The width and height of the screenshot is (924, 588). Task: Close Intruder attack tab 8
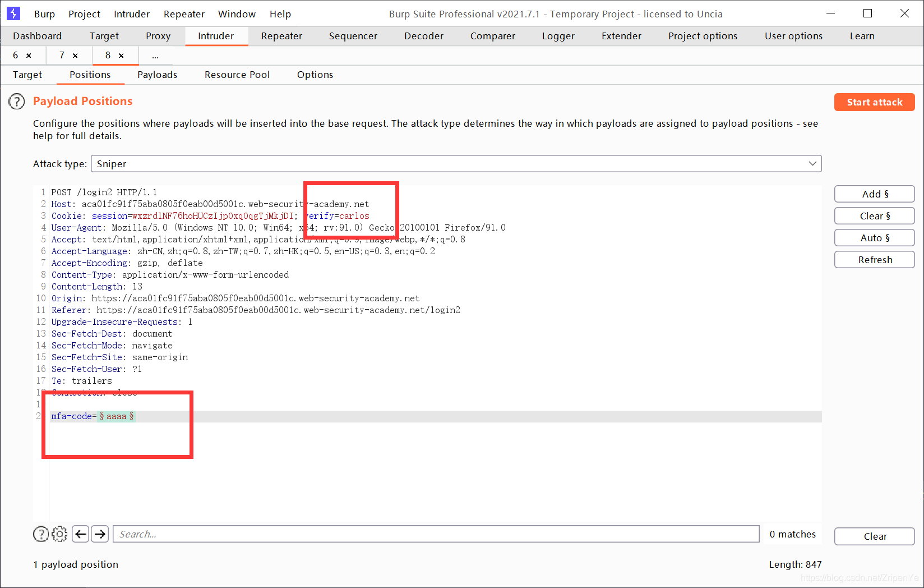121,56
